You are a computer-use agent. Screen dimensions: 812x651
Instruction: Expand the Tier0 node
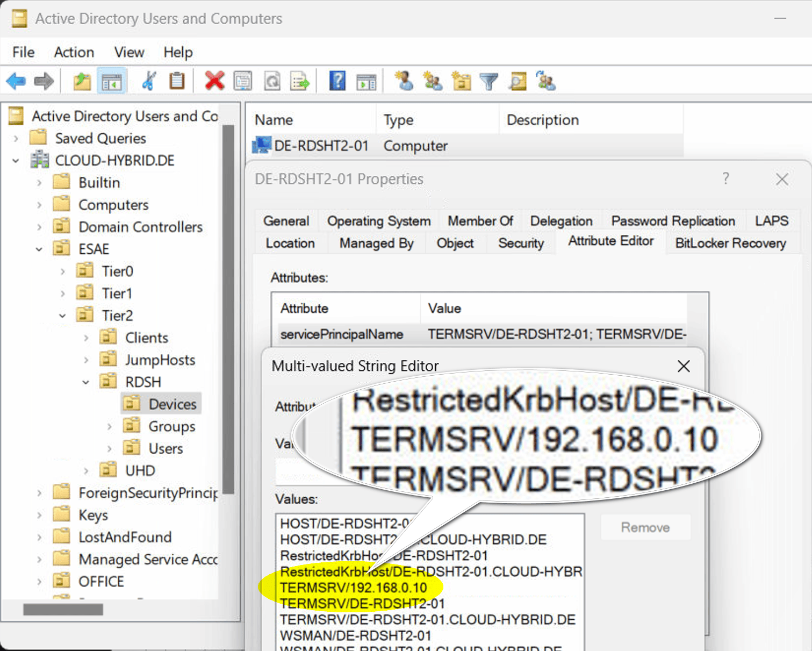[x=63, y=271]
